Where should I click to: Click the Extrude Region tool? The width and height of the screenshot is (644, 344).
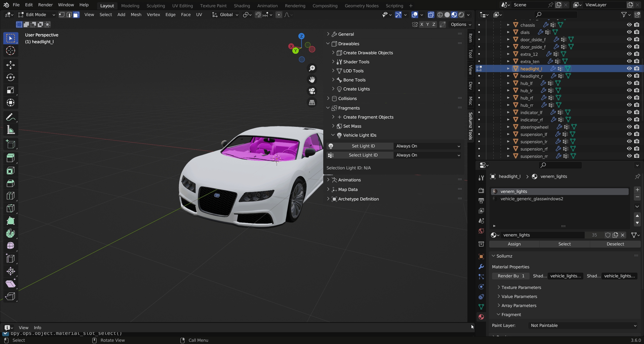[x=11, y=158]
